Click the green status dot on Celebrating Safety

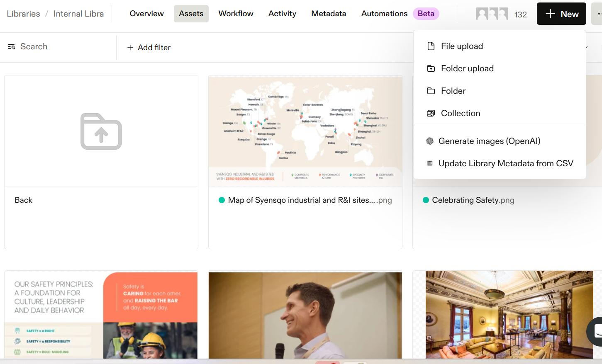pyautogui.click(x=426, y=200)
